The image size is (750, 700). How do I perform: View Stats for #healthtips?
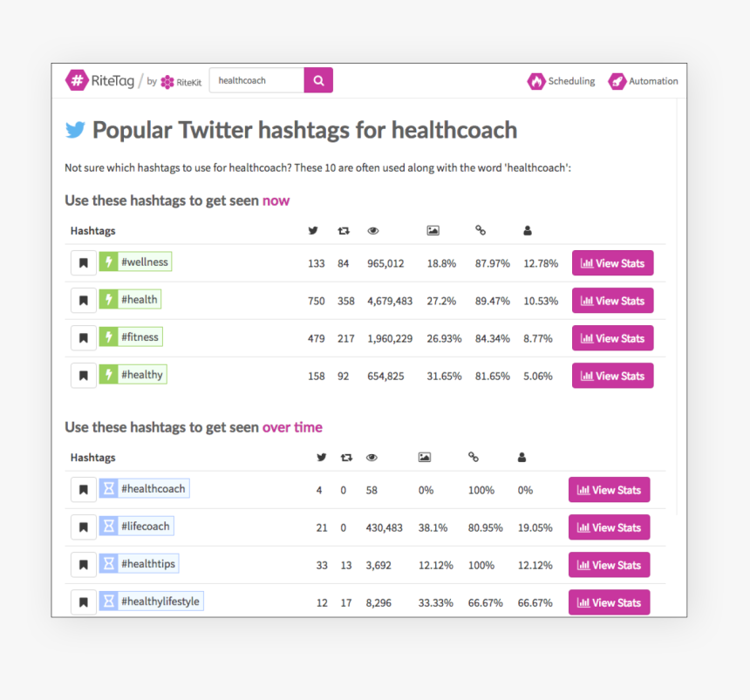[x=609, y=565]
